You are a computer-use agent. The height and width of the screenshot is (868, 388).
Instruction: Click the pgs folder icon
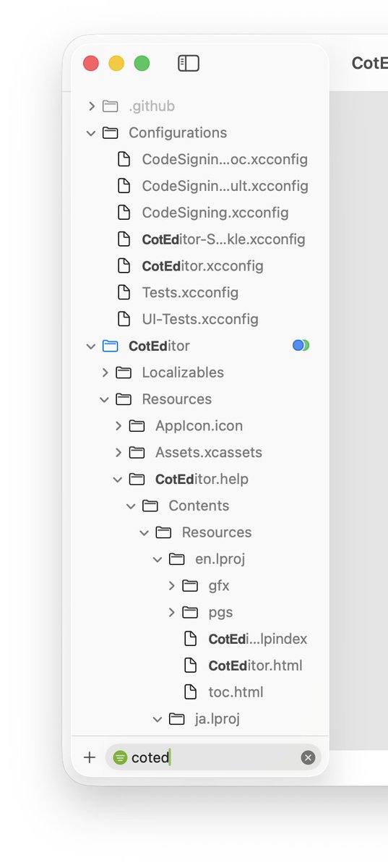190,613
